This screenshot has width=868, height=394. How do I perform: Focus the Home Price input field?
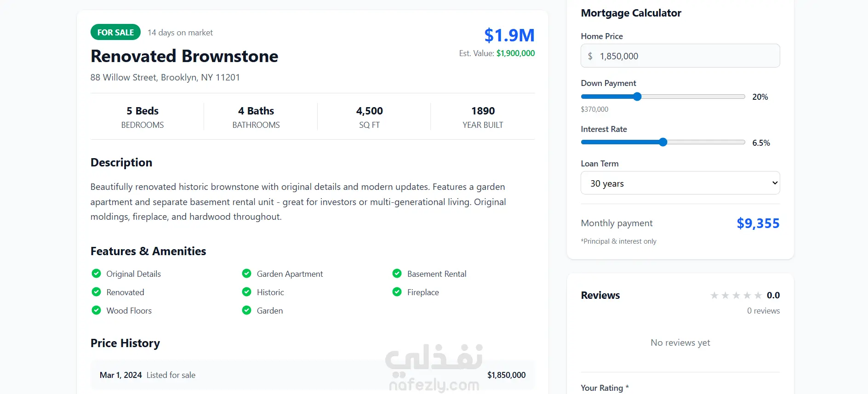pyautogui.click(x=680, y=56)
